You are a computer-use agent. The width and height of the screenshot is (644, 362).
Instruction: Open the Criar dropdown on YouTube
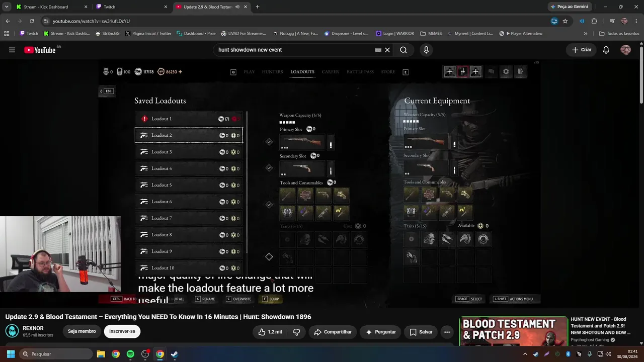[582, 50]
